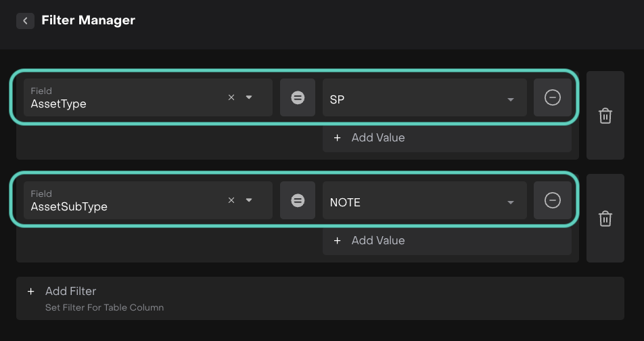
Task: Remove the SP value with minus icon
Action: (x=553, y=97)
